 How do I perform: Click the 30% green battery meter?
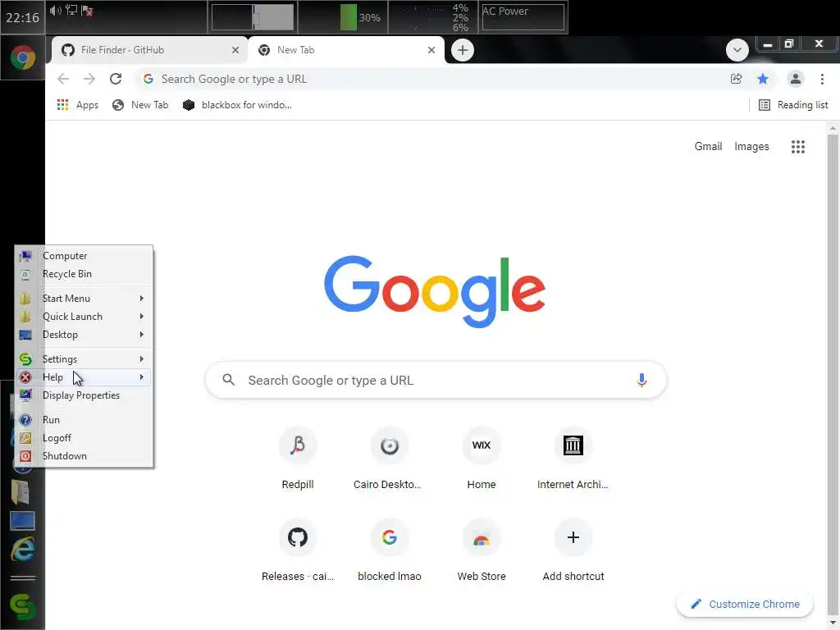(348, 18)
